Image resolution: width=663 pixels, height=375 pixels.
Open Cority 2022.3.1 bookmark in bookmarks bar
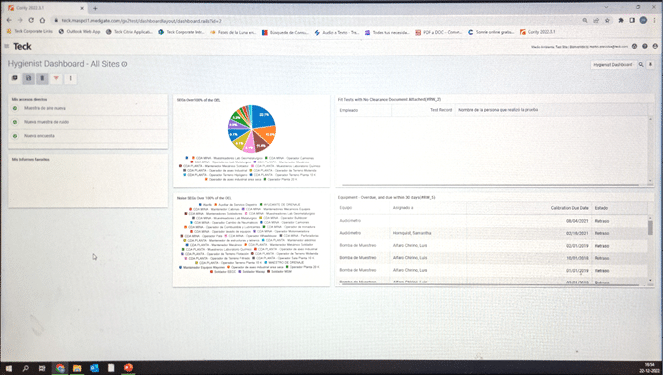click(537, 32)
